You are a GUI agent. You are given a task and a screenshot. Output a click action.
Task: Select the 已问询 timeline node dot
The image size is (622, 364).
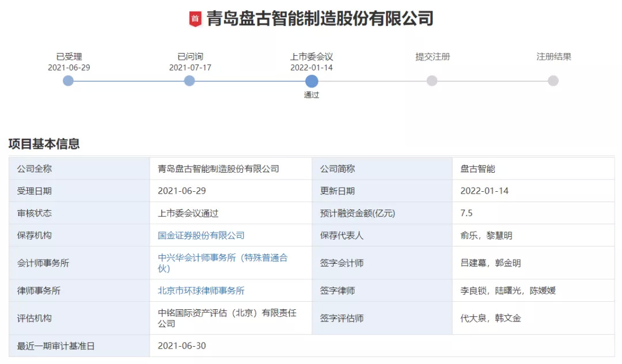coord(189,81)
